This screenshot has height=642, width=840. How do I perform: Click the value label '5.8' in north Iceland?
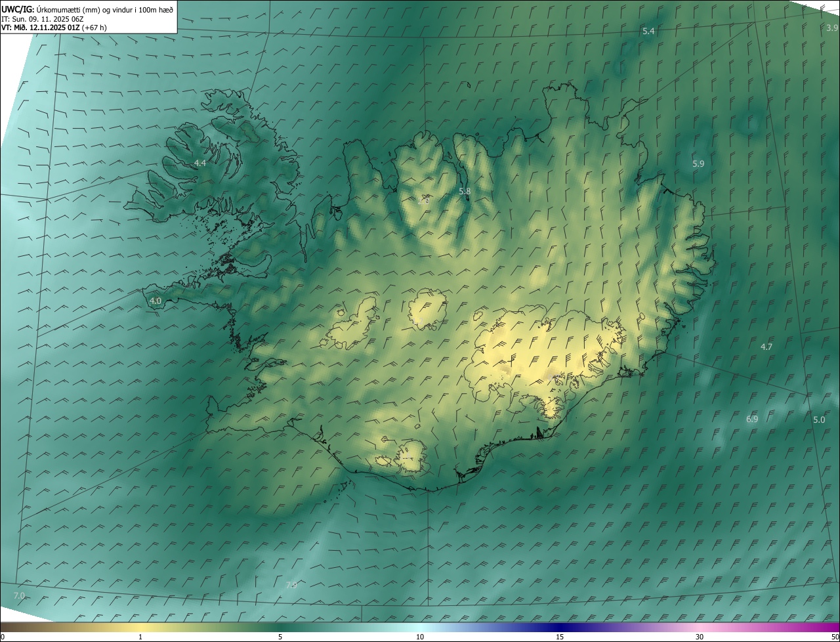[465, 191]
